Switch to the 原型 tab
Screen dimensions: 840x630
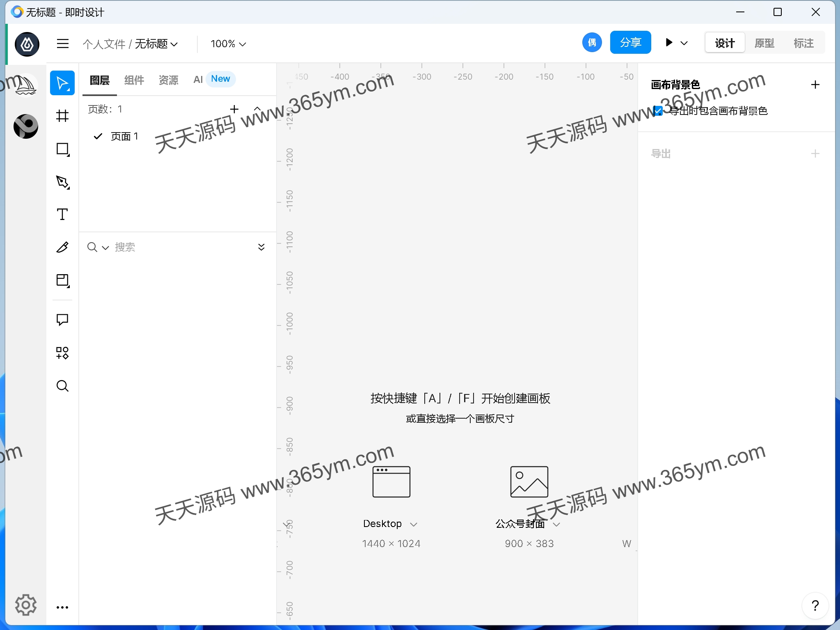point(764,42)
